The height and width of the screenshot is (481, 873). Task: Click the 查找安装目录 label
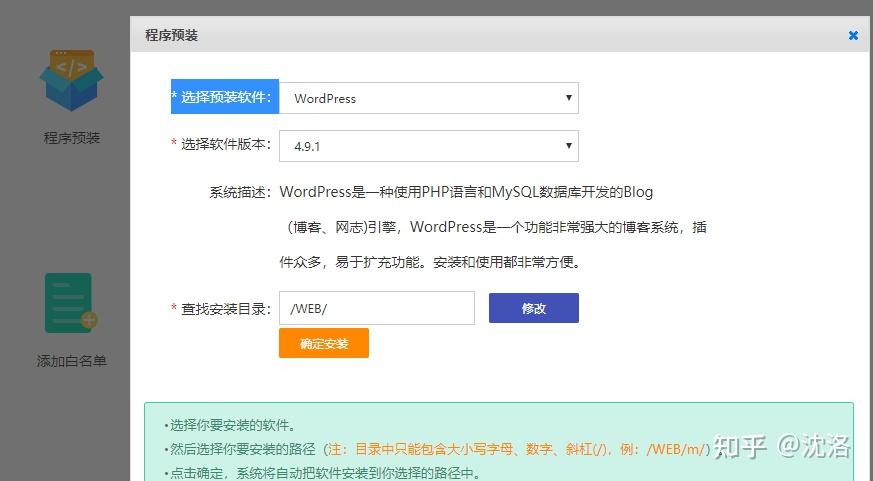tap(222, 309)
